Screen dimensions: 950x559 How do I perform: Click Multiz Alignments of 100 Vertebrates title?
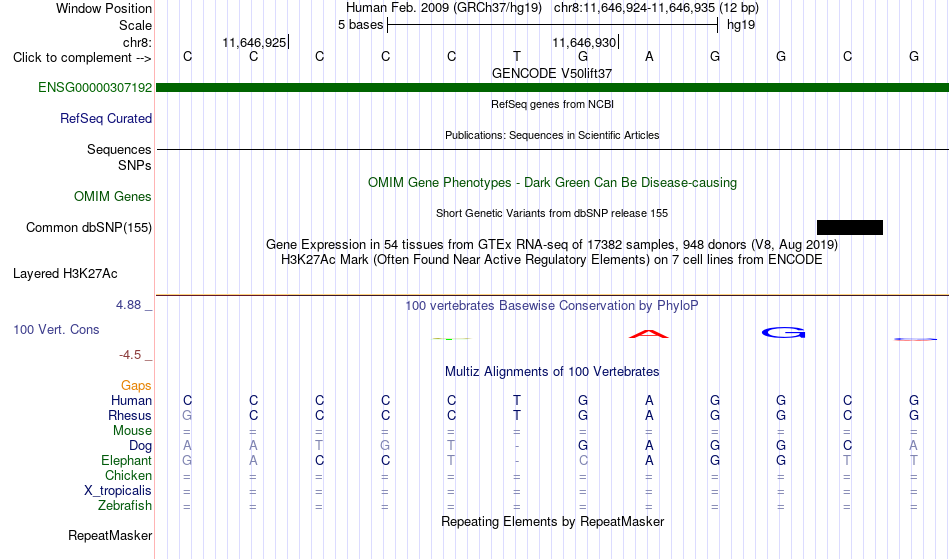click(x=552, y=371)
